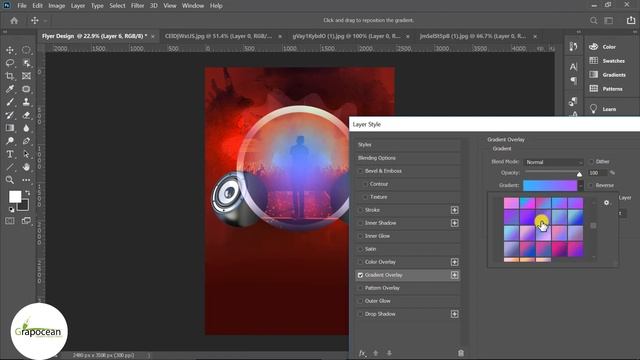Open the Layer menu
This screenshot has width=640, height=360.
[x=78, y=6]
